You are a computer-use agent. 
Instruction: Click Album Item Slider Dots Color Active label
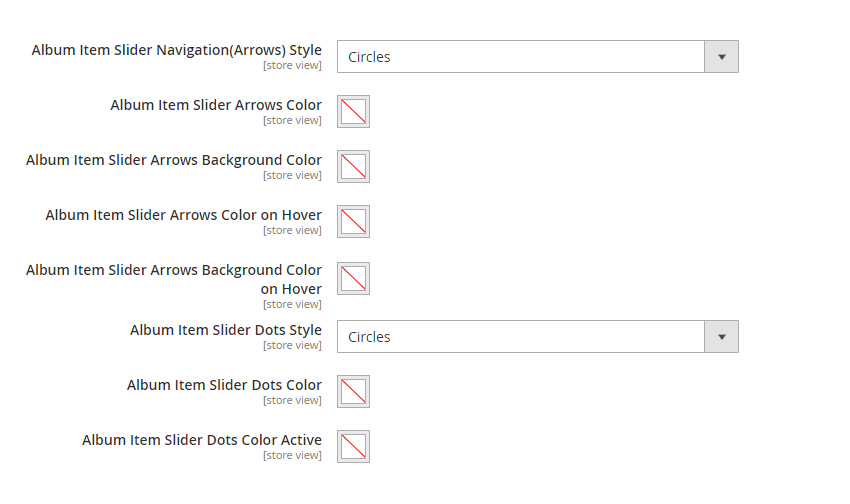[202, 440]
